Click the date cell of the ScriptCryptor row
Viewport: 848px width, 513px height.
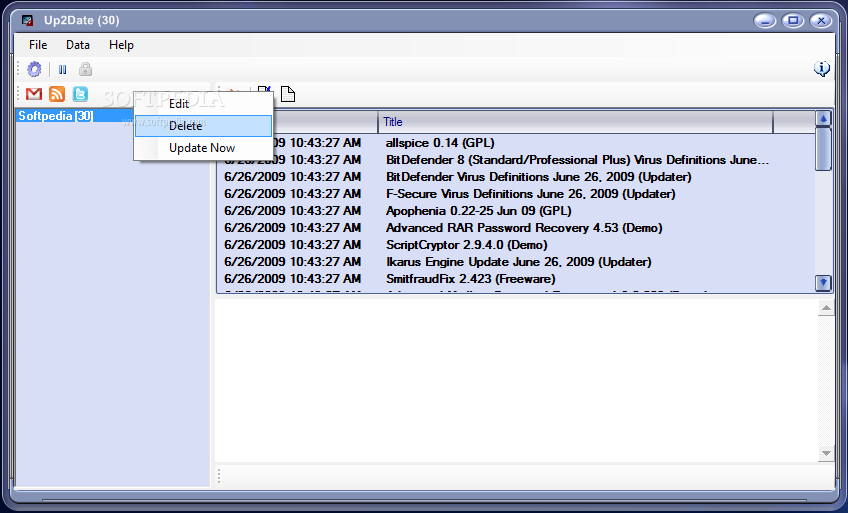click(x=293, y=245)
